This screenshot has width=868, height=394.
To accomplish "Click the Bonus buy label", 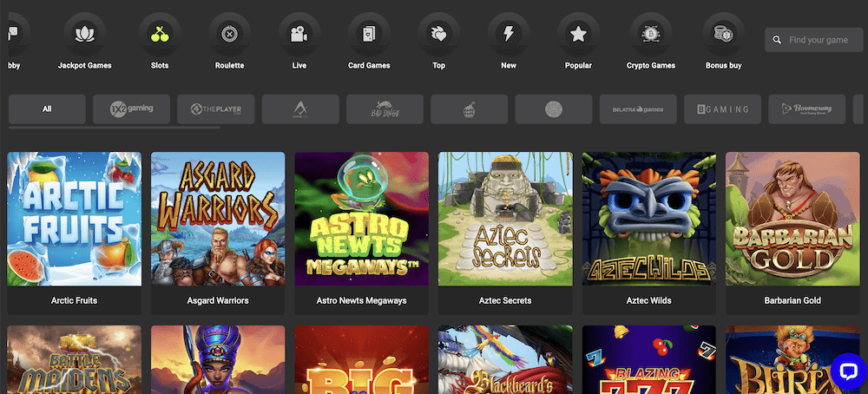I will 724,65.
